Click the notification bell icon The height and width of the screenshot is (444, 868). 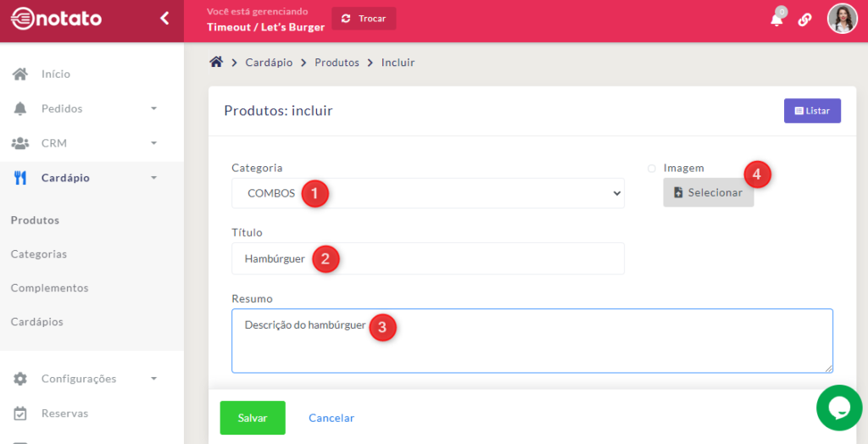[776, 19]
